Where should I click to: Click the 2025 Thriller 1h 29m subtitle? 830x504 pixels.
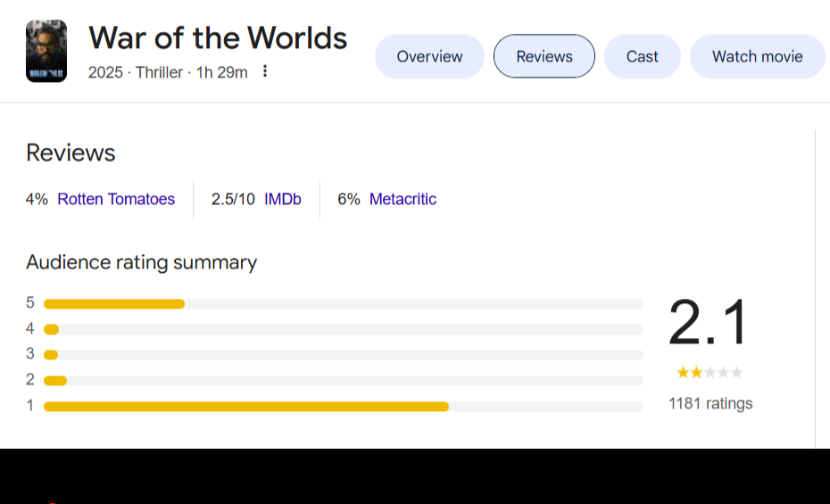click(168, 72)
